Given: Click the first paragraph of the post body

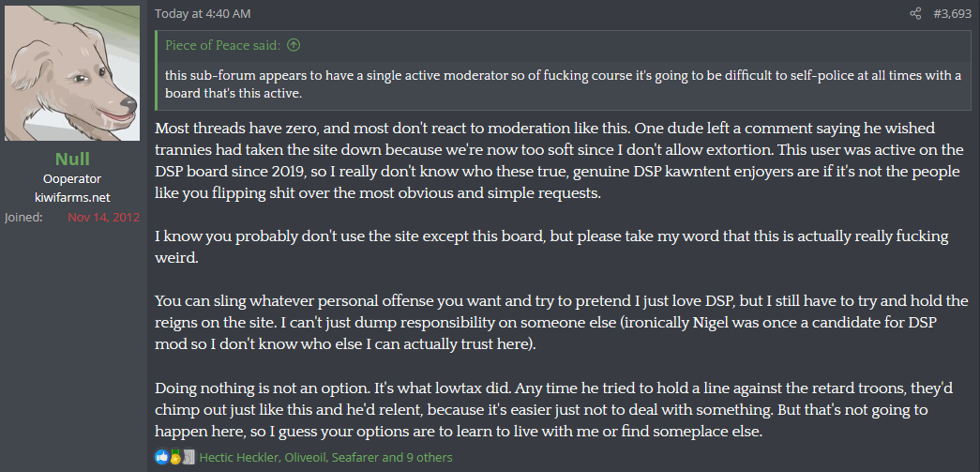Looking at the screenshot, I should [x=560, y=160].
